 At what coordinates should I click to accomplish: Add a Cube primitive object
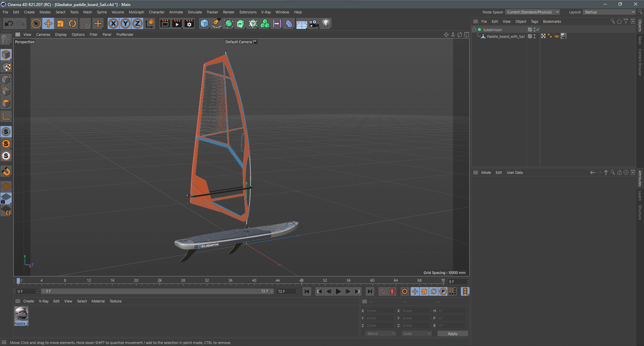click(x=204, y=23)
